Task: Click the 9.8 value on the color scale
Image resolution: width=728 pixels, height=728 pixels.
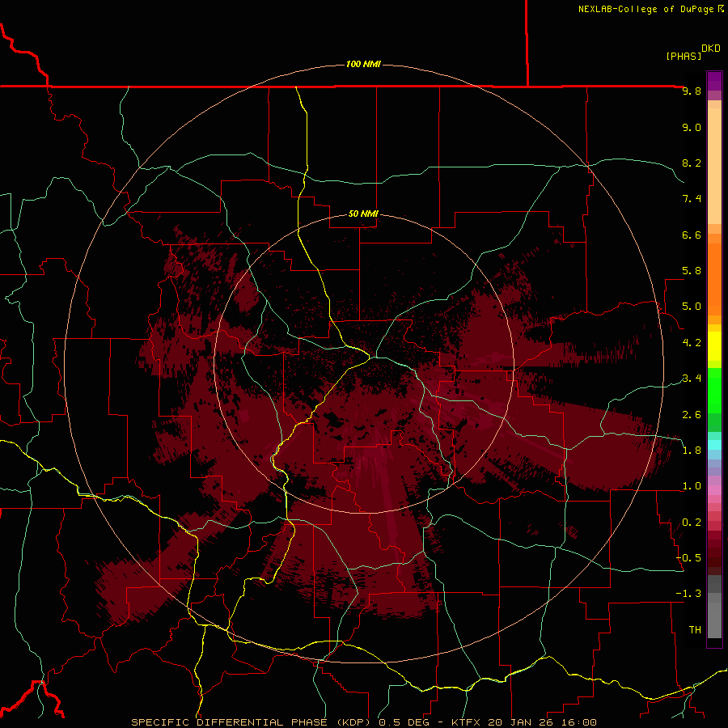Action: point(692,91)
